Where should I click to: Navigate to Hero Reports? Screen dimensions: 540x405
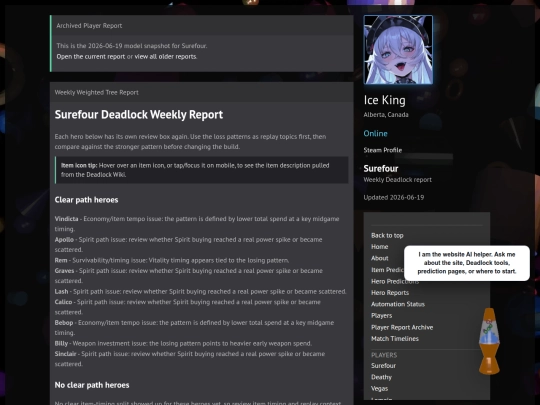tap(390, 293)
